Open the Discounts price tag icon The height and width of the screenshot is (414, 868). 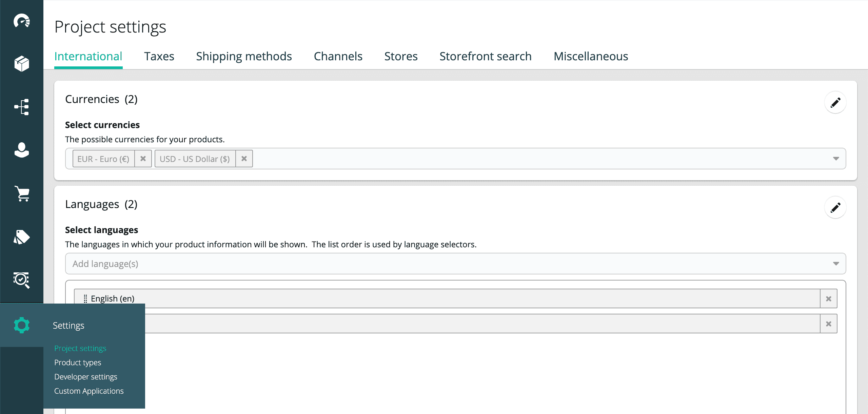(22, 237)
